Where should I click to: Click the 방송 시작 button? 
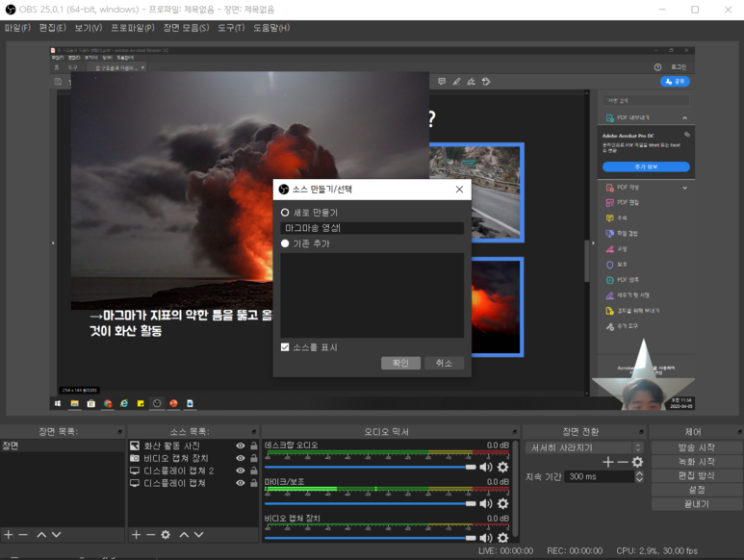tap(696, 447)
